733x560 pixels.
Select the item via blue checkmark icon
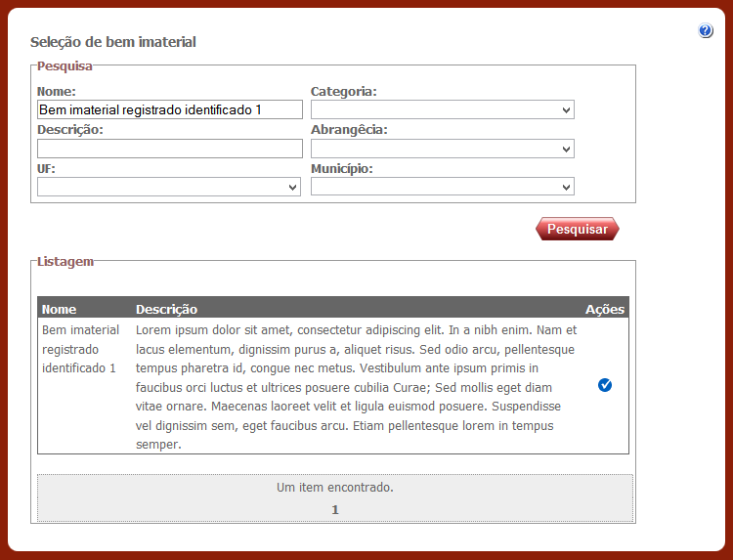[x=604, y=385]
